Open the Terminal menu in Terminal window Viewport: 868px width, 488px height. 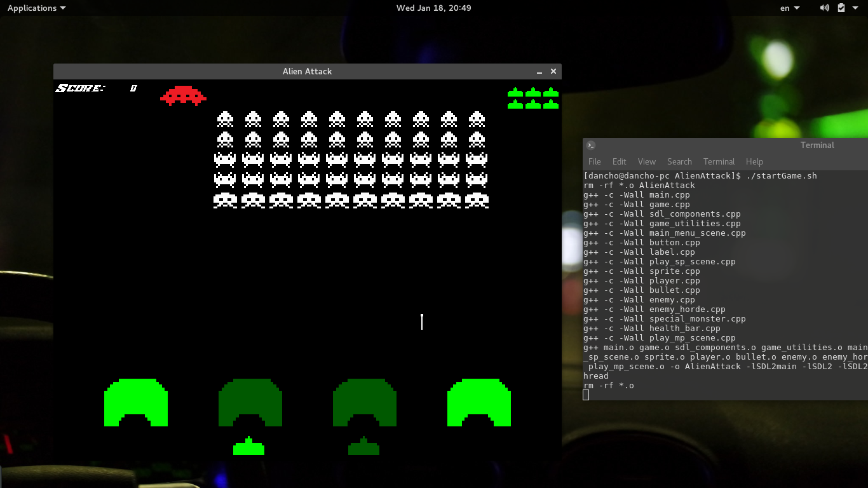point(719,161)
